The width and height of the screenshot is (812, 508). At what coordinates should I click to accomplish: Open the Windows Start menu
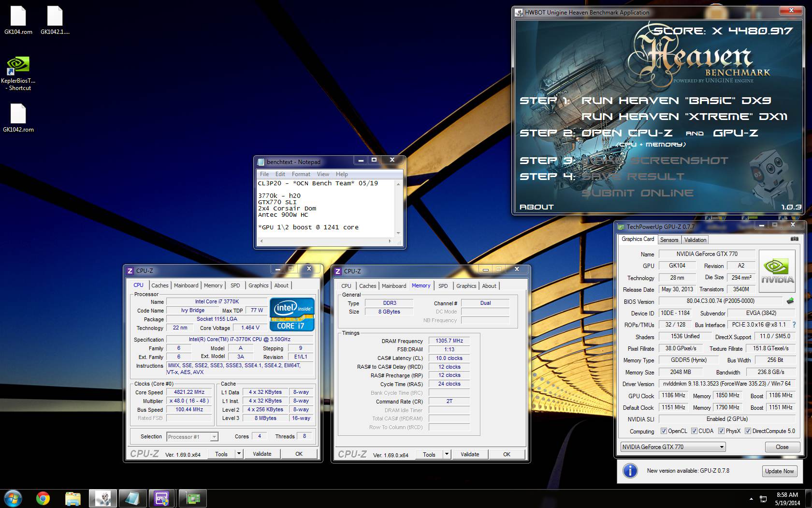click(13, 498)
